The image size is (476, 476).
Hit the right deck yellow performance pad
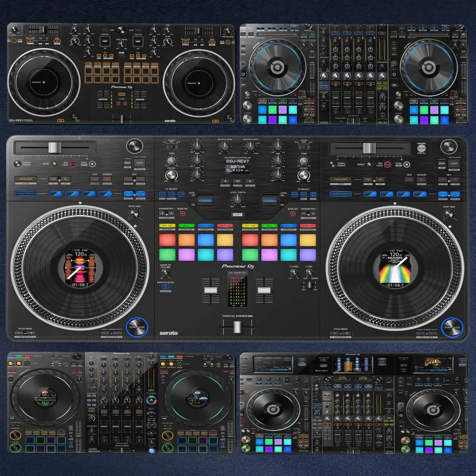[308, 240]
